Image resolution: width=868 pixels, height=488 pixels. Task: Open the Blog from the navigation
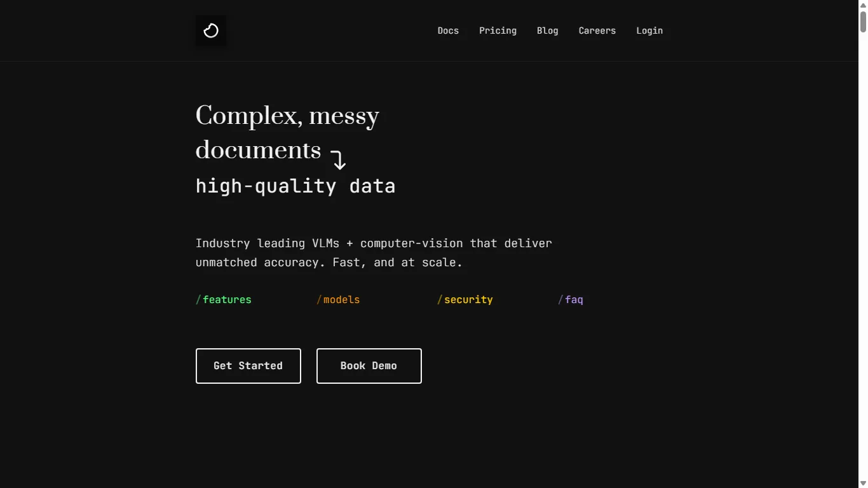(x=547, y=30)
